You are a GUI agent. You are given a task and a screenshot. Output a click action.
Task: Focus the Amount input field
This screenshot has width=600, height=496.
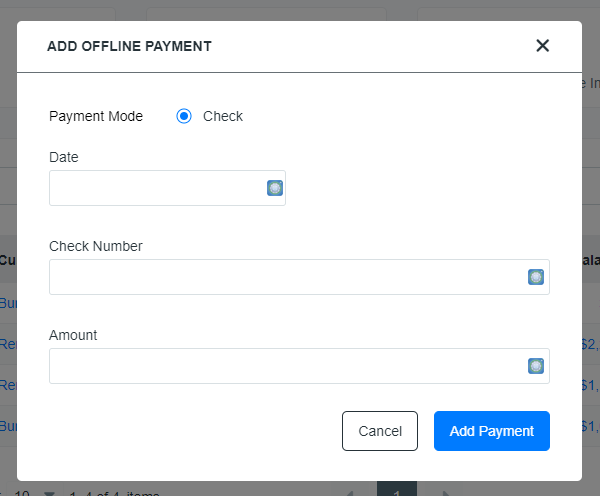coord(299,366)
